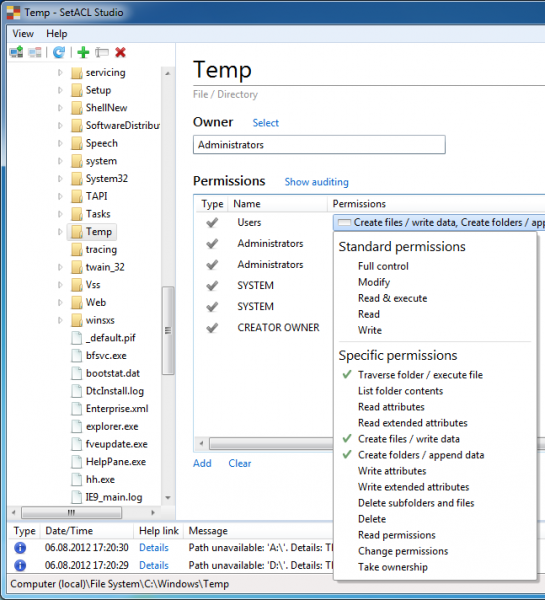This screenshot has width=545, height=600.
Task: Click the Administrators owner text field
Action: pos(319,145)
